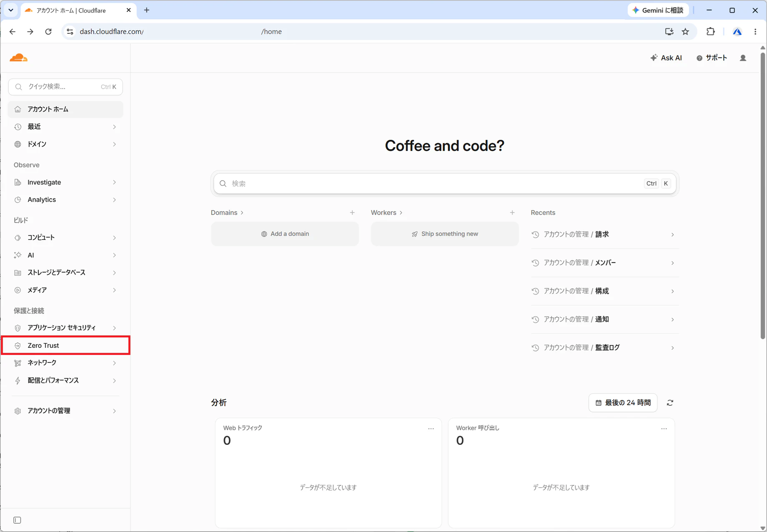Click the refresh analytics icon
Image resolution: width=767 pixels, height=532 pixels.
point(670,403)
